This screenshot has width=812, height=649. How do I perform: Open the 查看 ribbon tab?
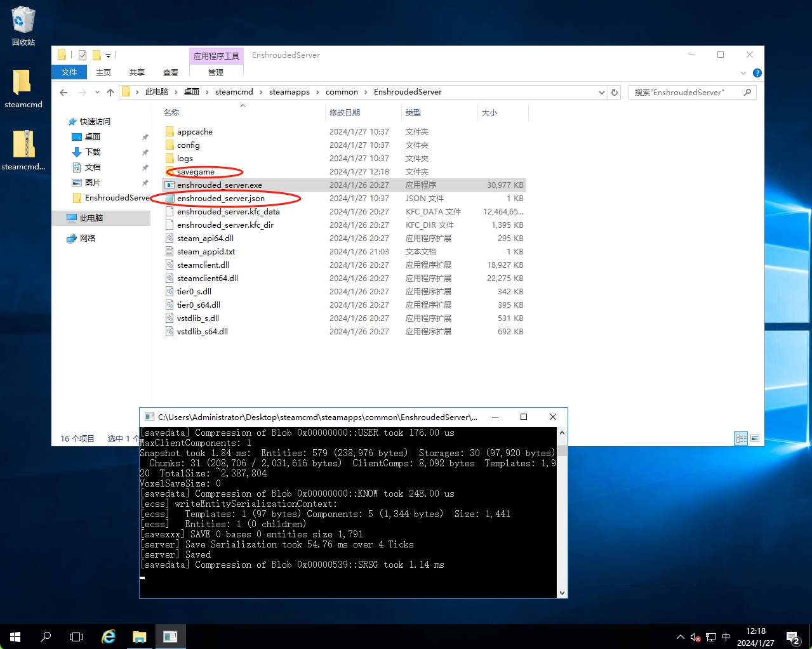coord(171,72)
